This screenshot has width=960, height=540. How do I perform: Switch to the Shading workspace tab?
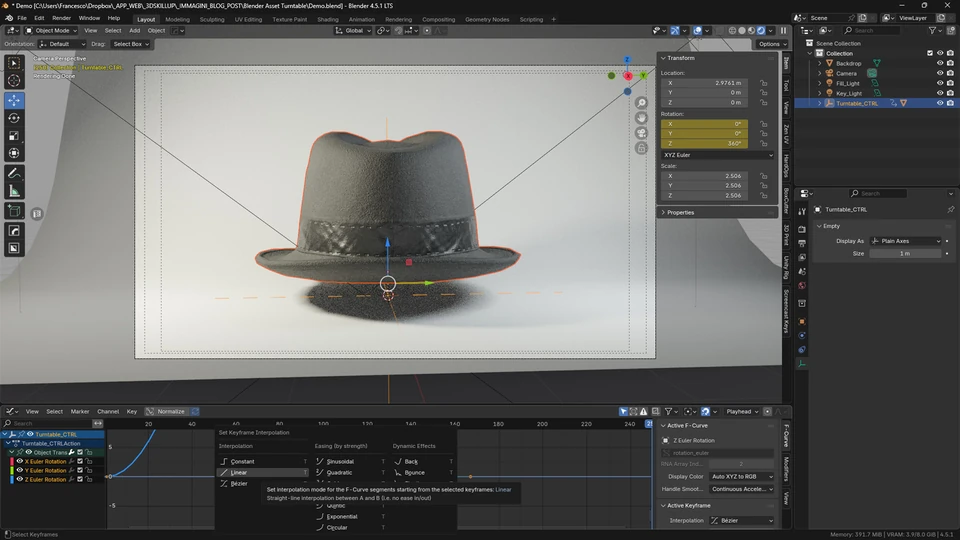(x=328, y=20)
